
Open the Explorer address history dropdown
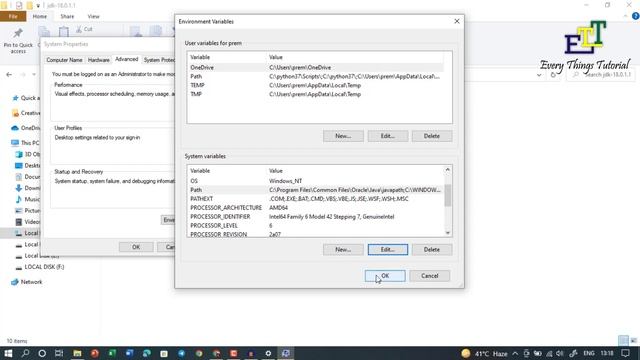[539, 75]
